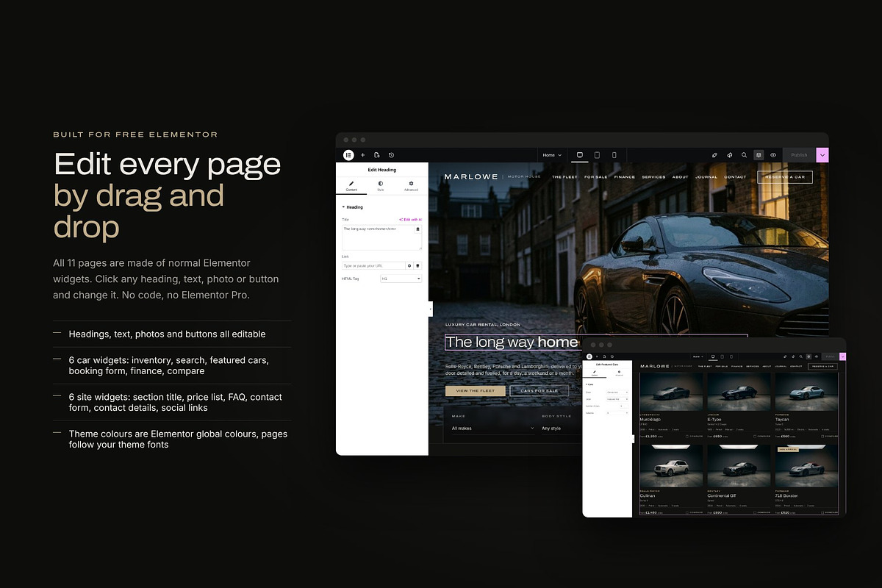The height and width of the screenshot is (588, 882).
Task: Open the All makes dropdown
Action: pos(492,428)
